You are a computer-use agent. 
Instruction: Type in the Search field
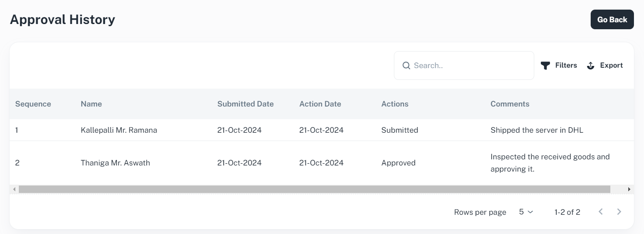(470, 65)
